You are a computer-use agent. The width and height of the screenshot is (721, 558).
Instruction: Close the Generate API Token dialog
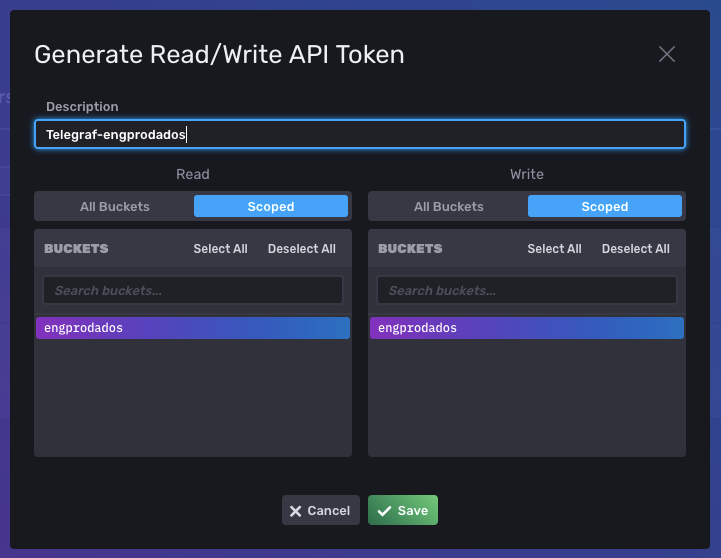667,54
